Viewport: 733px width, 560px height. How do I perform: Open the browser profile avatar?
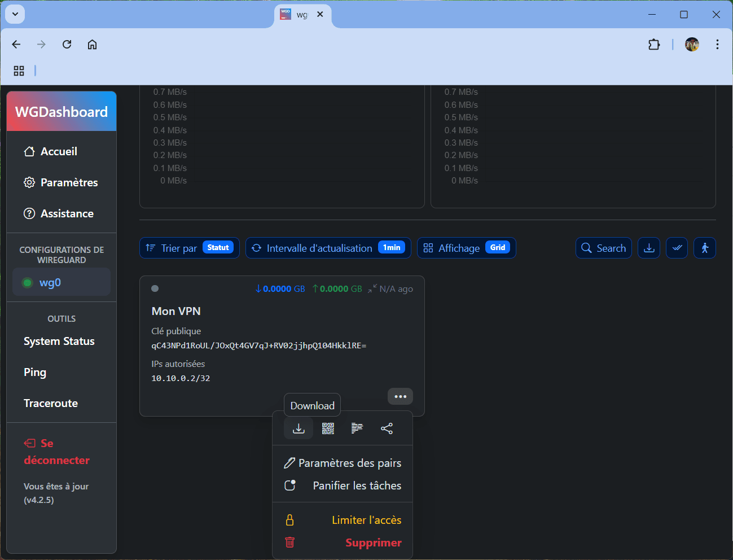[692, 44]
